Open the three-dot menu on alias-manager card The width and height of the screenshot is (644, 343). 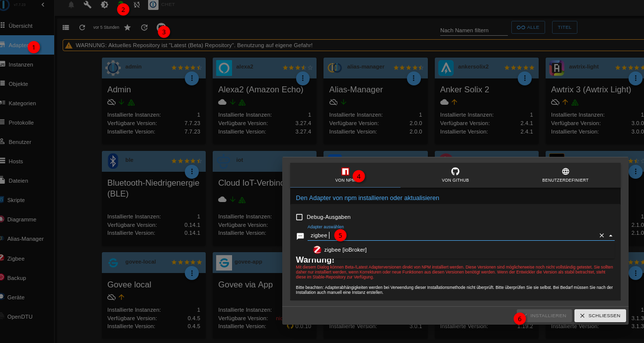[413, 78]
